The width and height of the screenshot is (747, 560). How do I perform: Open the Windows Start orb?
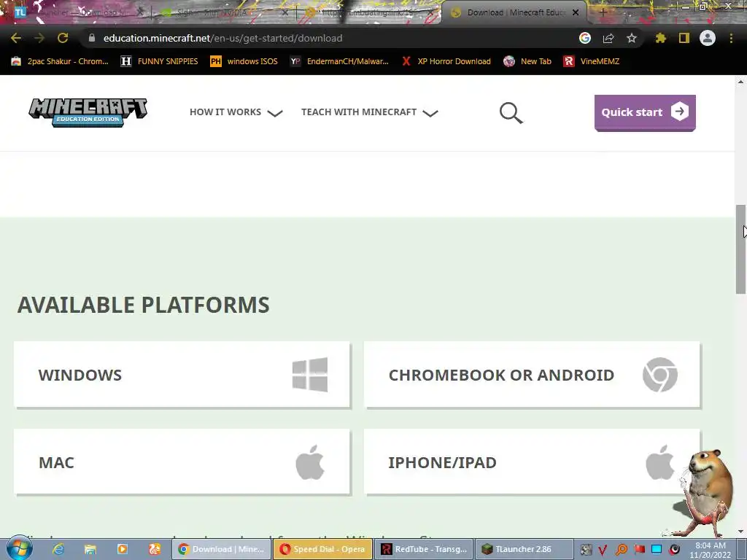pyautogui.click(x=19, y=548)
